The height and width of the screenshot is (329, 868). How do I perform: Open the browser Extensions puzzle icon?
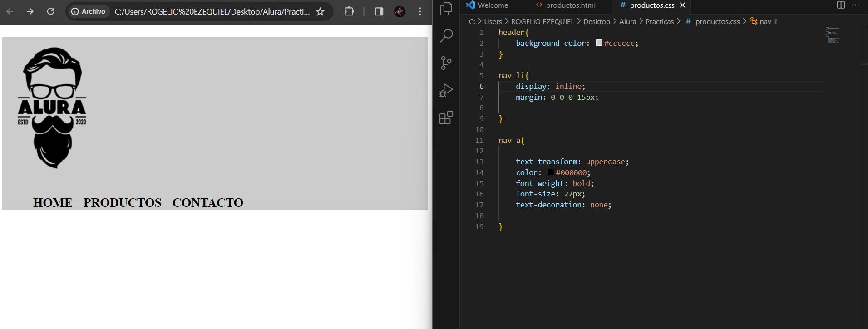[x=349, y=11]
